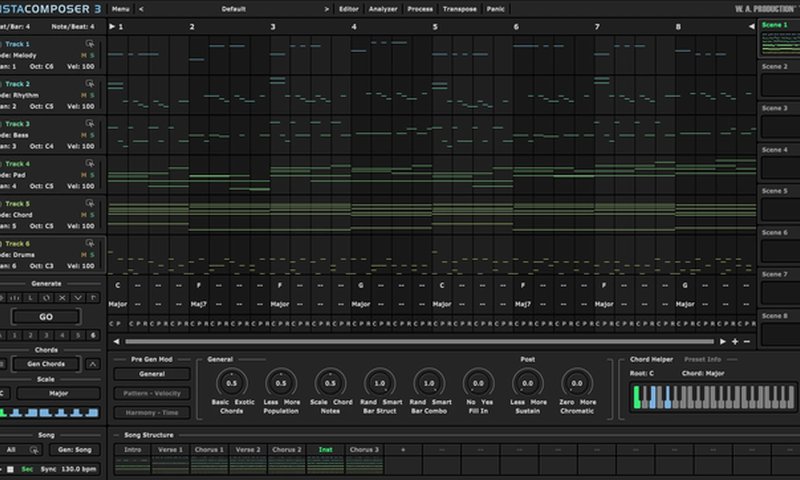Solo Track 3 with S button
Viewport: 800px width, 480px height.
click(94, 135)
